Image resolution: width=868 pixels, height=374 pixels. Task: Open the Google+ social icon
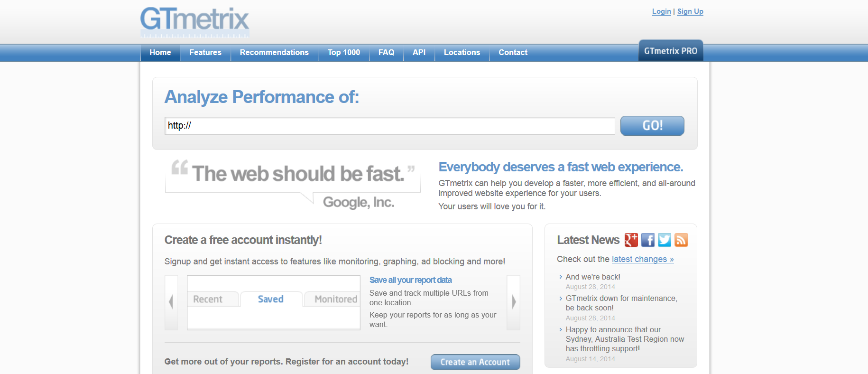(631, 240)
